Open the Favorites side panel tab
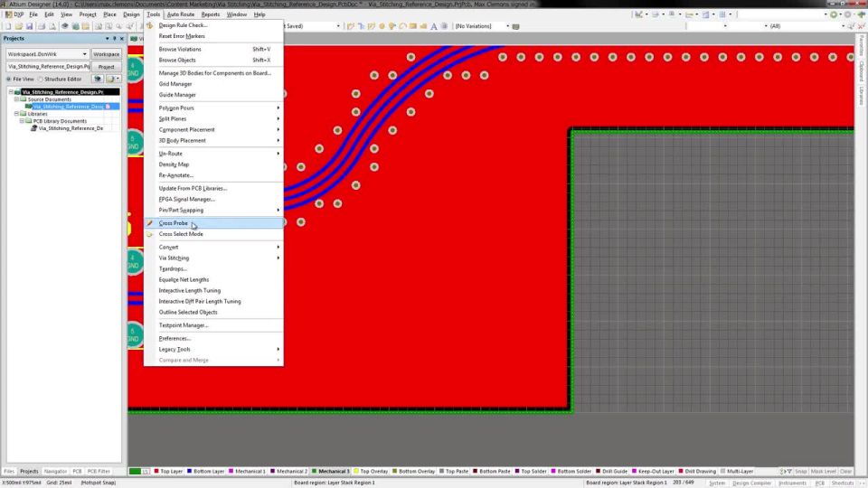The height and width of the screenshot is (488, 868). click(862, 45)
